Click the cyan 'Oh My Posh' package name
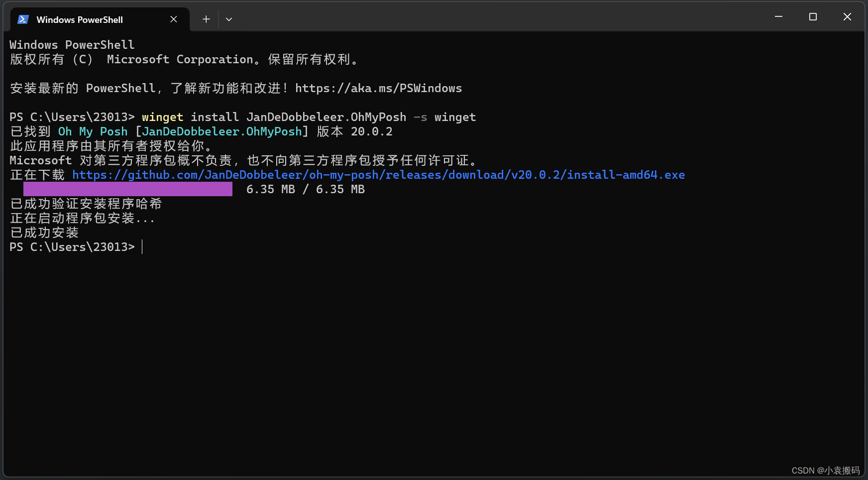The image size is (868, 480). click(x=93, y=131)
